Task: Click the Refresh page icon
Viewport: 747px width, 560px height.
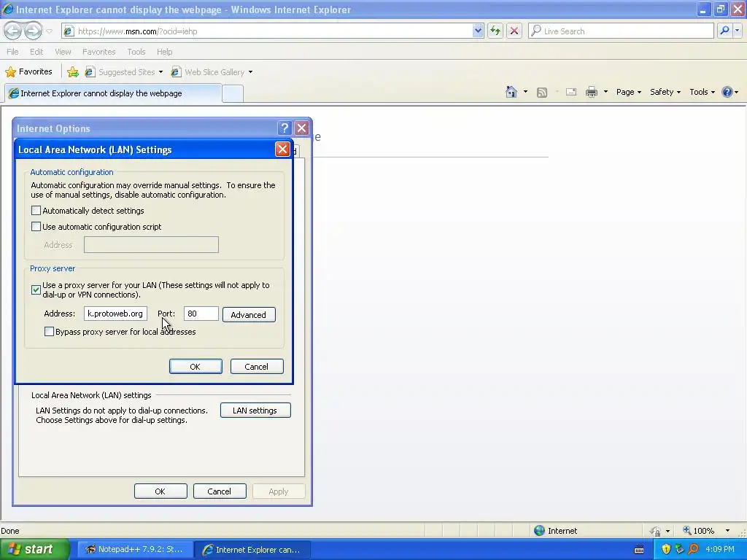Action: point(495,31)
